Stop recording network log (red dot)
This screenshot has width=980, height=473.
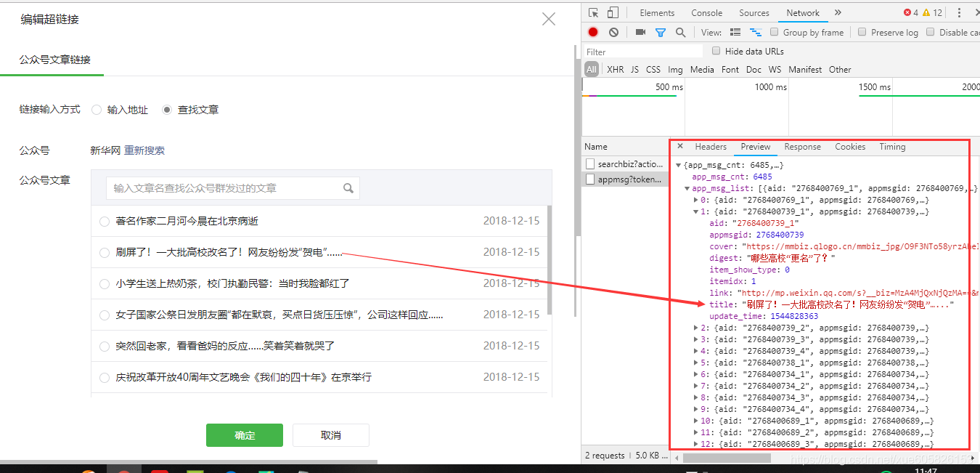coord(593,32)
